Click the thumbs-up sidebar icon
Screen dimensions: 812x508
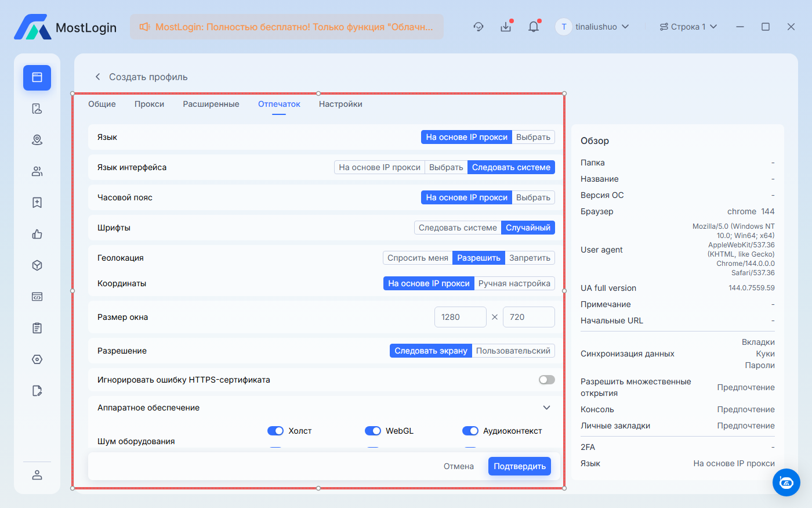(x=37, y=234)
